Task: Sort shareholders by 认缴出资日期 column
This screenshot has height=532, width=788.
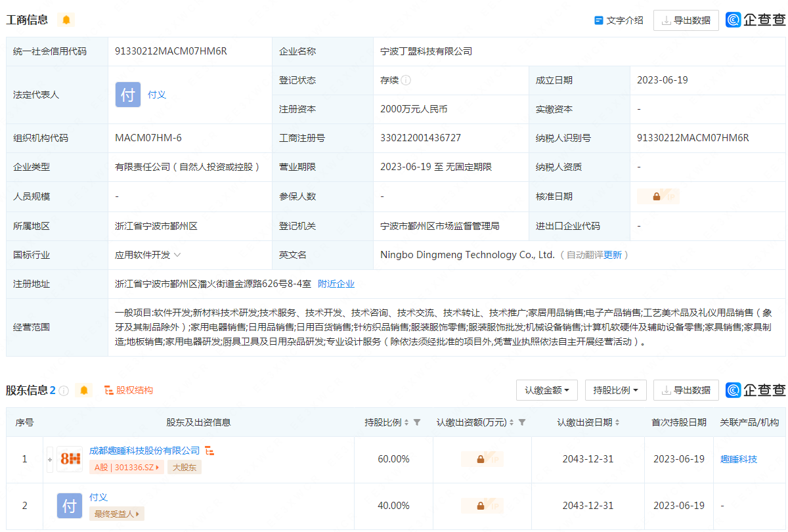Action: (617, 422)
